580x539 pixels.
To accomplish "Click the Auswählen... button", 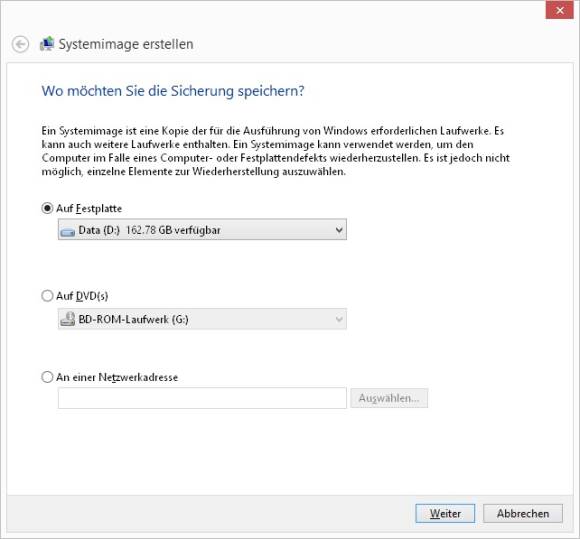I will click(x=389, y=398).
